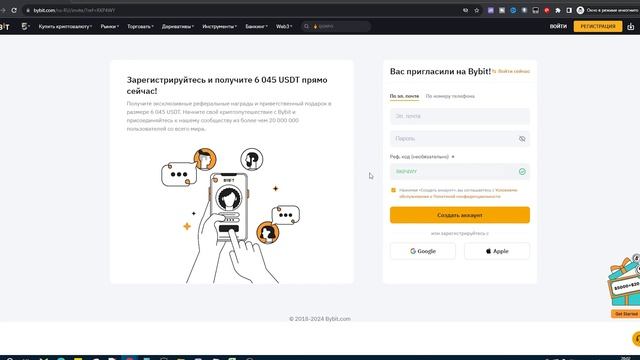
Task: Open the support chat bubble icon
Action: pos(636,339)
